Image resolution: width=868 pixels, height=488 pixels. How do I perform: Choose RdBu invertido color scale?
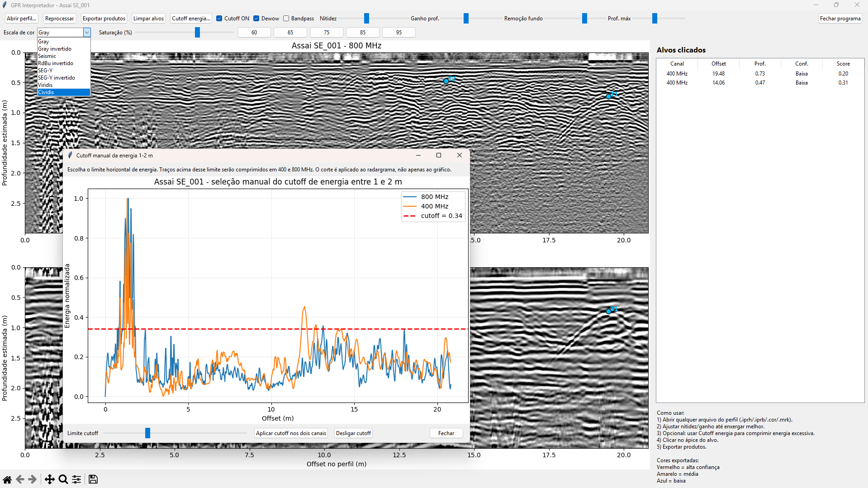click(x=64, y=63)
